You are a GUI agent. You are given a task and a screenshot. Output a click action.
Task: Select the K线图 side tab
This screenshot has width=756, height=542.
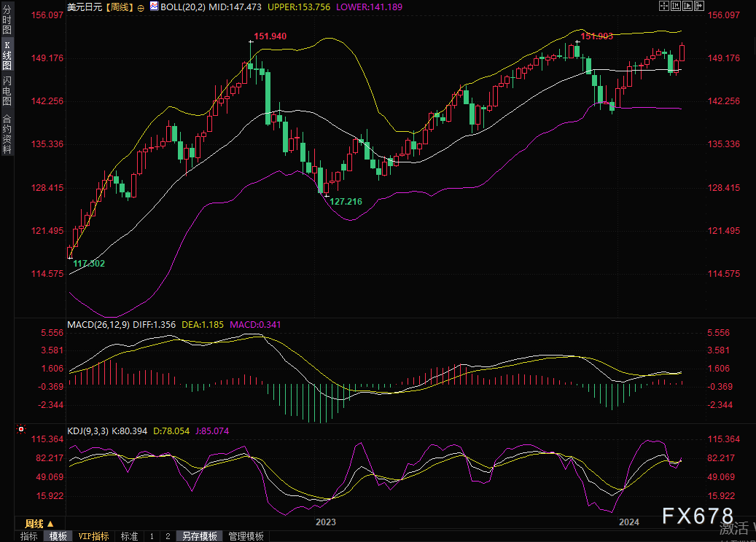click(7, 55)
